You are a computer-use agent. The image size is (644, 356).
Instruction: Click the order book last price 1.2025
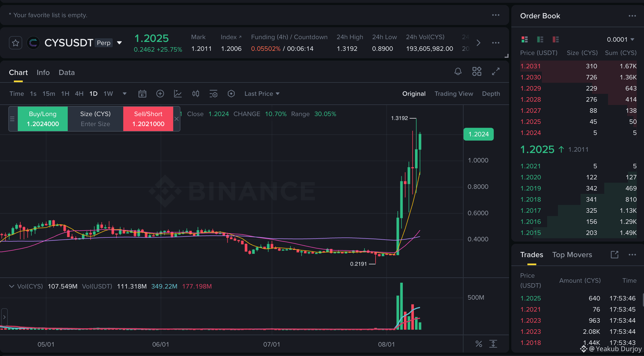point(537,149)
